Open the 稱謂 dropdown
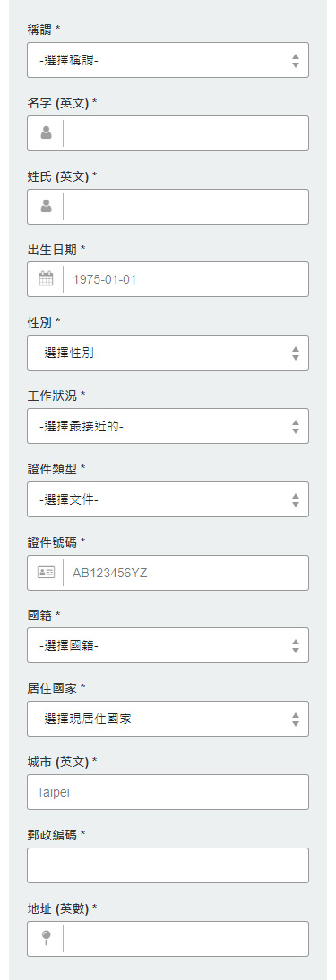 tap(168, 60)
